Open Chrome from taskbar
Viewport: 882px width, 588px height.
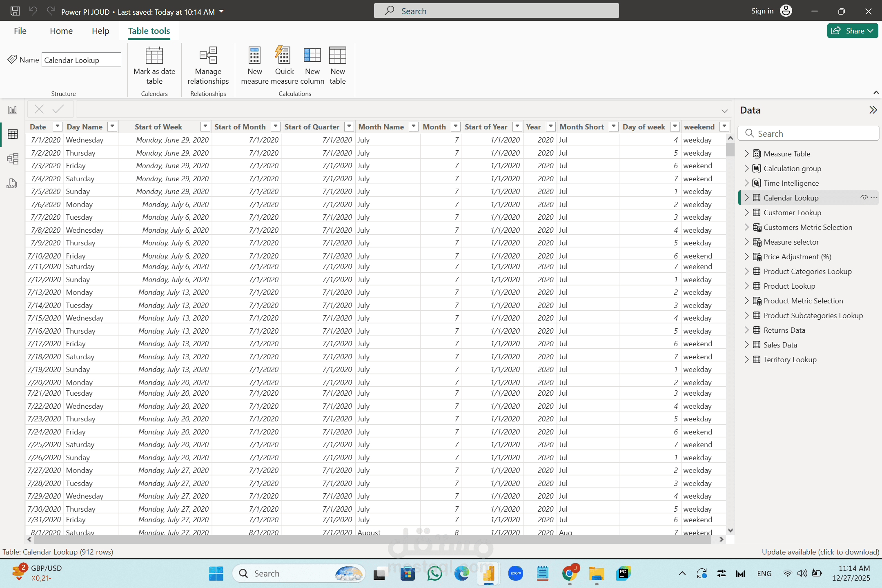pyautogui.click(x=569, y=573)
